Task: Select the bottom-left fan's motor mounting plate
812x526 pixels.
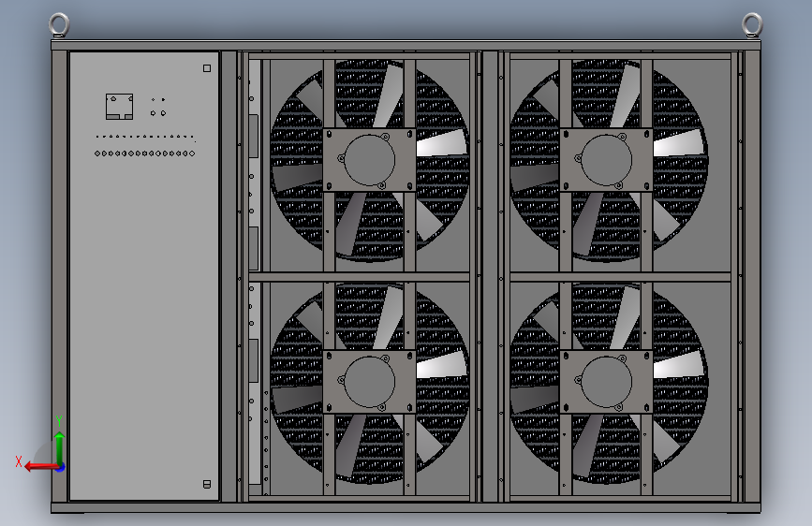Action: point(369,382)
